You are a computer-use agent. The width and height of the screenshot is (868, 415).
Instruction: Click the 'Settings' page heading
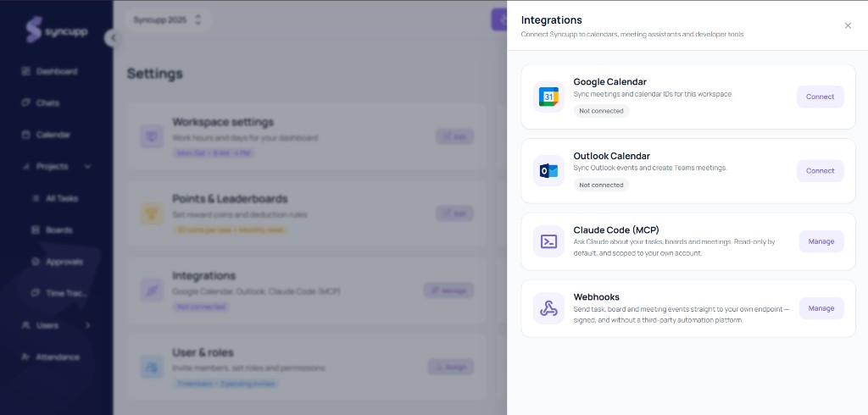[x=154, y=74]
